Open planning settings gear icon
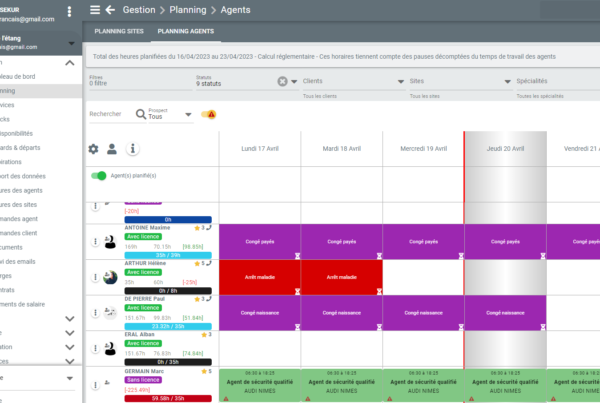The image size is (600, 403). click(94, 149)
